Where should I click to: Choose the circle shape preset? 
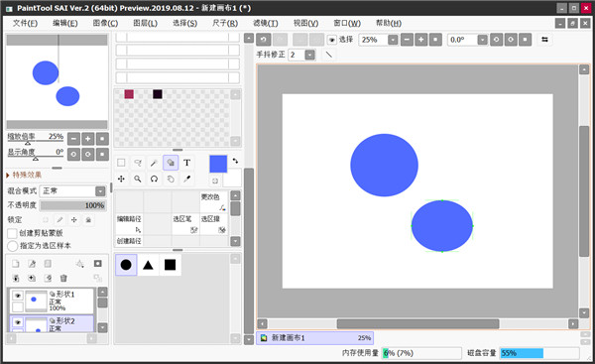[x=126, y=265]
